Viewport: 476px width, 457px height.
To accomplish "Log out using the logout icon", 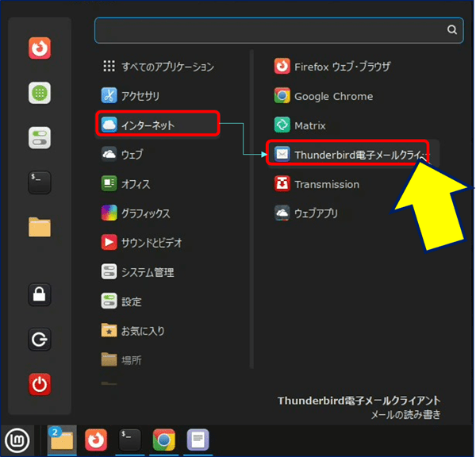I will point(40,340).
